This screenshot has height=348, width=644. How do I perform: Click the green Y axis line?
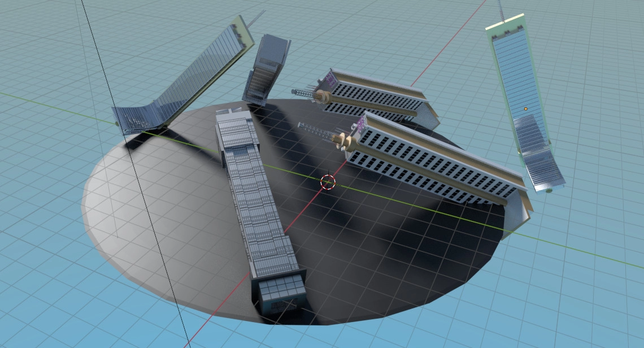pyautogui.click(x=565, y=246)
